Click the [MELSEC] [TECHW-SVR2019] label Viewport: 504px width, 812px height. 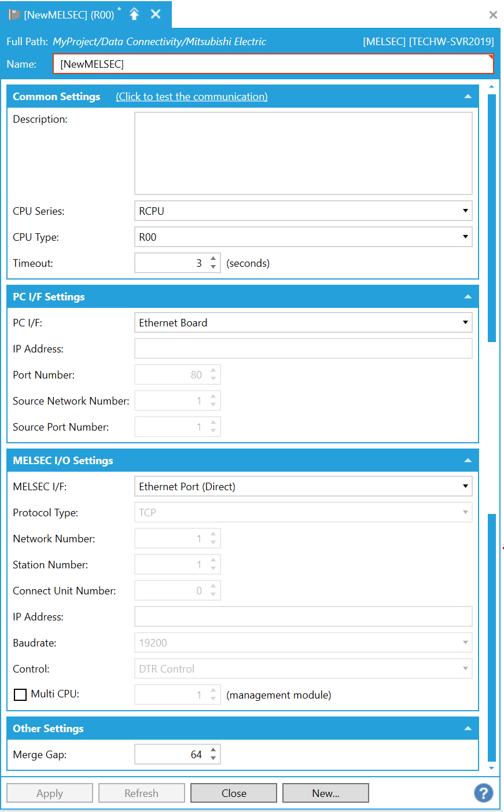[x=428, y=42]
